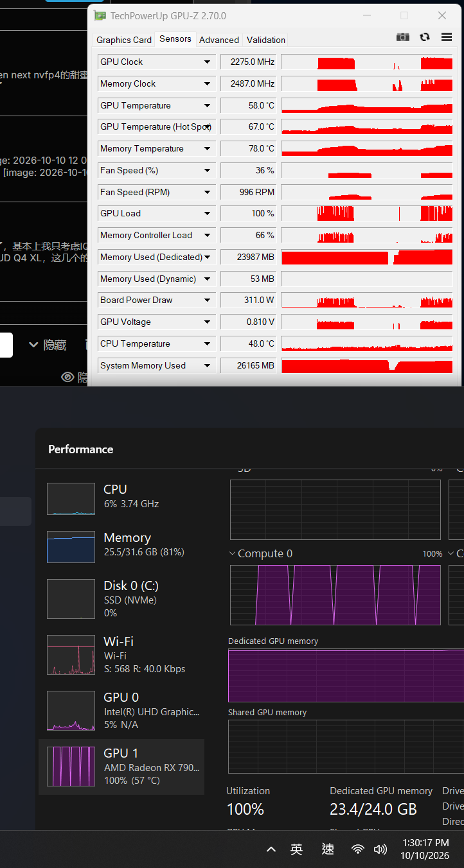Select Disk 0 (C:) in the Performance list
The width and height of the screenshot is (464, 868).
tap(121, 599)
